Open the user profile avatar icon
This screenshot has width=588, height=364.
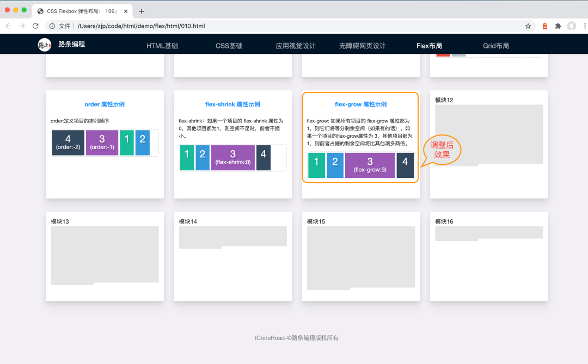[572, 26]
